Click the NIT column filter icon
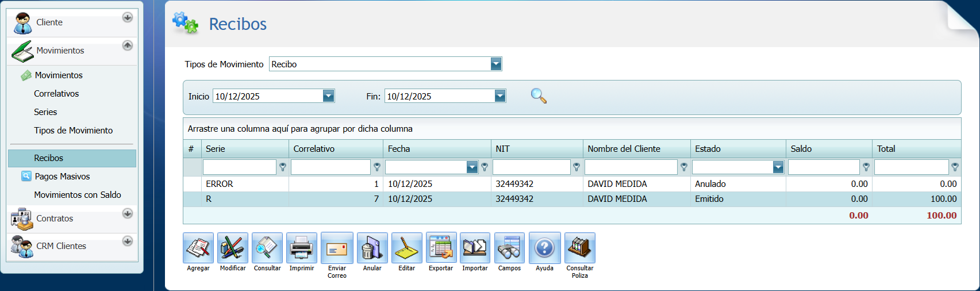The image size is (980, 291). tap(577, 167)
